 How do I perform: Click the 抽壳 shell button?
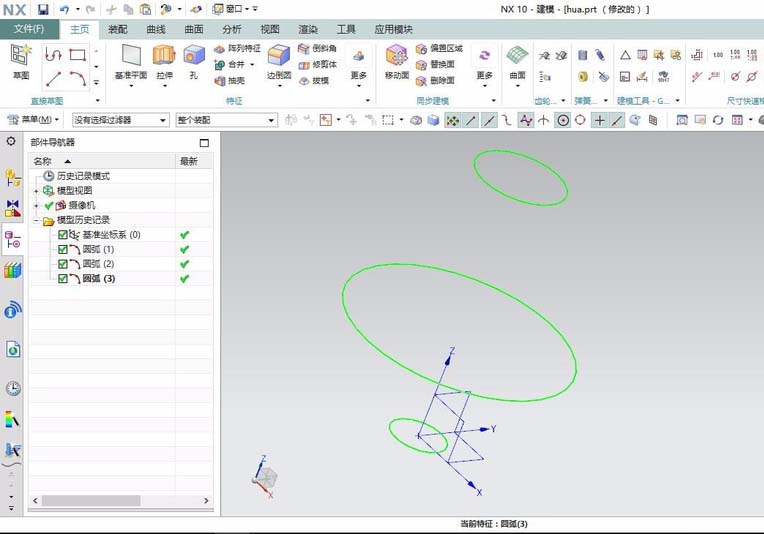pos(230,80)
